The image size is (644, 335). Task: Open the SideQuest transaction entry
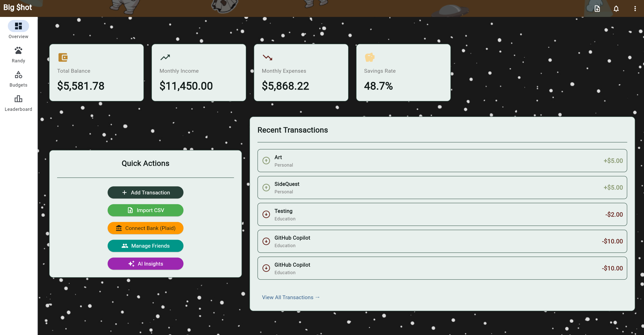coord(442,187)
